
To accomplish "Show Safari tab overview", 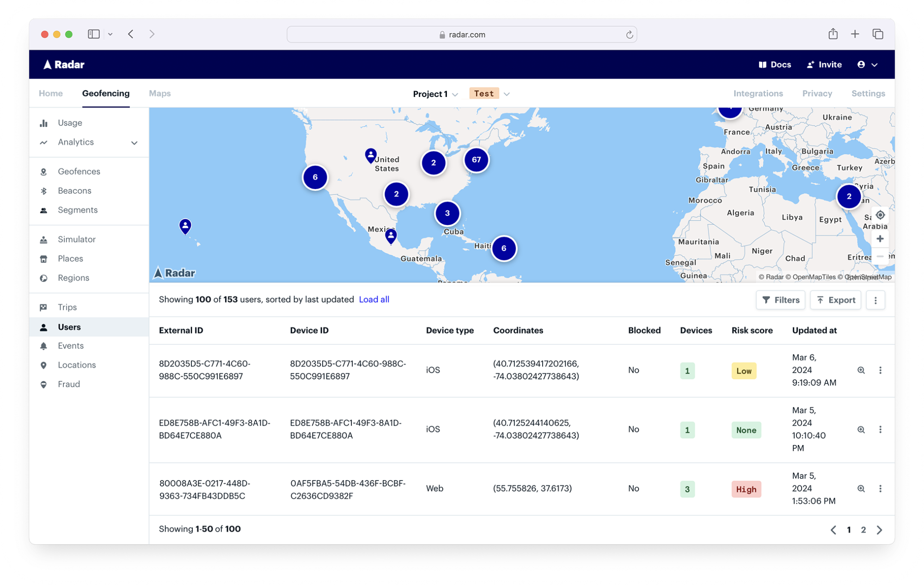I will coord(877,34).
